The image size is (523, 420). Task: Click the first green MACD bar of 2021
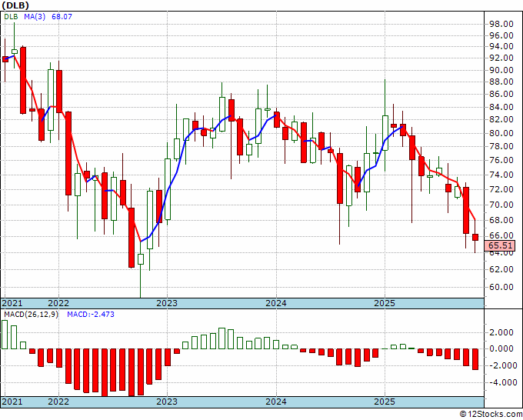[5, 335]
